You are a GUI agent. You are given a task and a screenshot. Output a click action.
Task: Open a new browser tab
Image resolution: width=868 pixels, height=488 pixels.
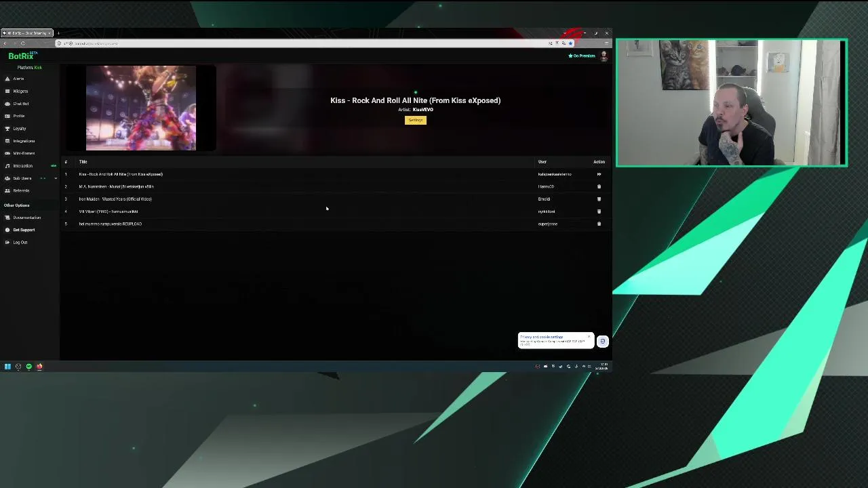click(58, 33)
